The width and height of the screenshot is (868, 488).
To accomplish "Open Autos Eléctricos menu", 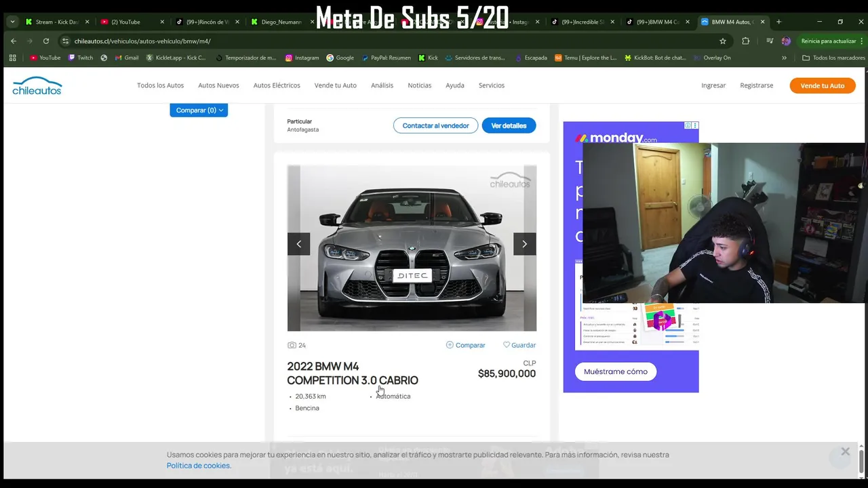I will tap(277, 85).
